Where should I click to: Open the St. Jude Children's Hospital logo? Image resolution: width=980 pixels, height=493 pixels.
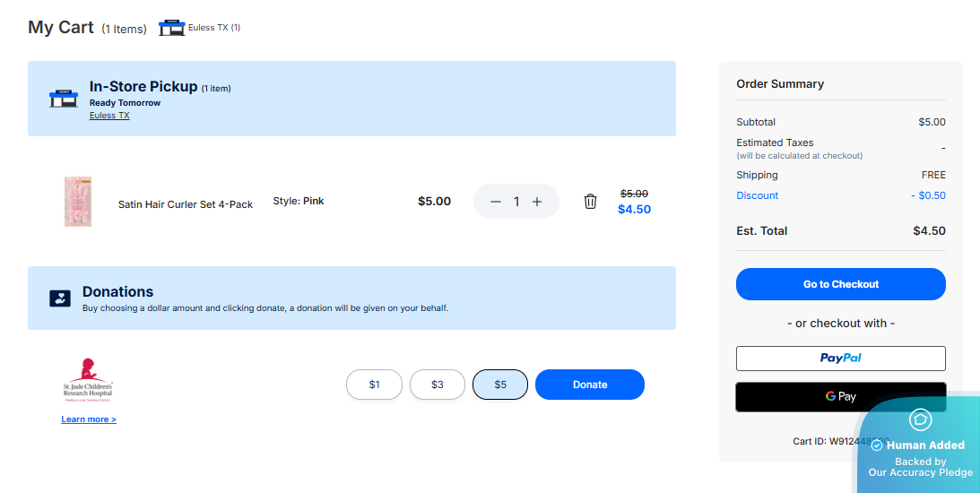pos(88,379)
